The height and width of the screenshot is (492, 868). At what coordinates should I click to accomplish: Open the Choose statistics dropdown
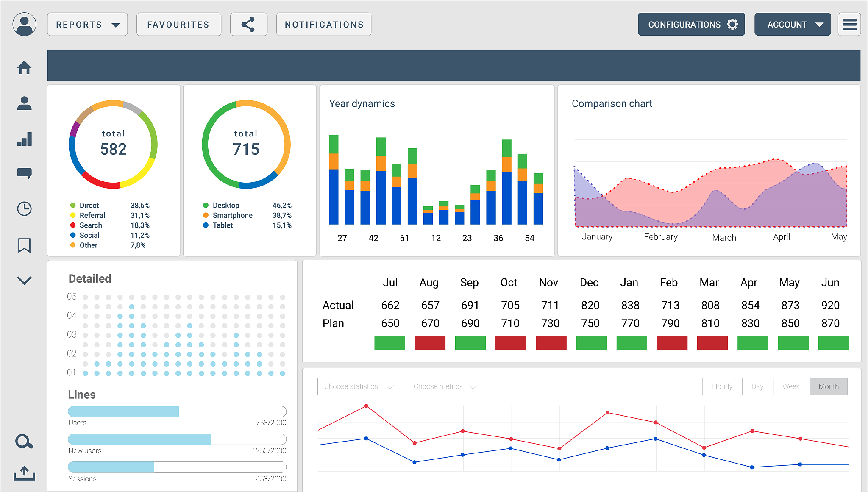tap(359, 386)
